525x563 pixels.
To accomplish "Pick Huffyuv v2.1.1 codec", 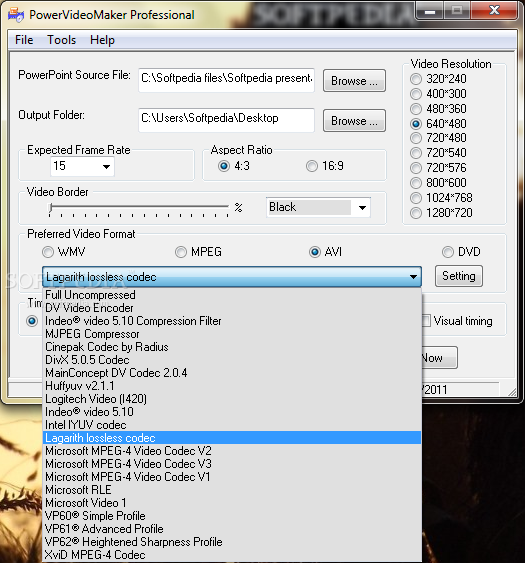I will coord(232,386).
